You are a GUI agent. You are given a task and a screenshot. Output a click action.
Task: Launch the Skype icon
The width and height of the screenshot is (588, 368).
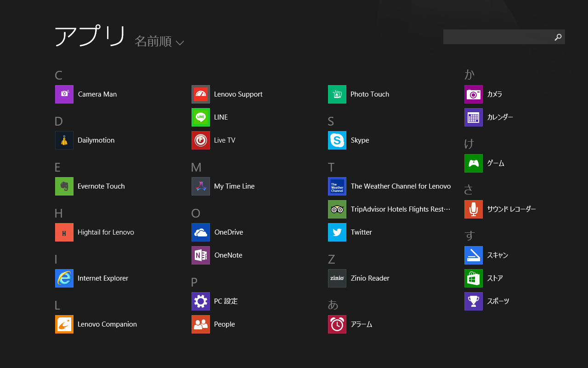tap(337, 140)
